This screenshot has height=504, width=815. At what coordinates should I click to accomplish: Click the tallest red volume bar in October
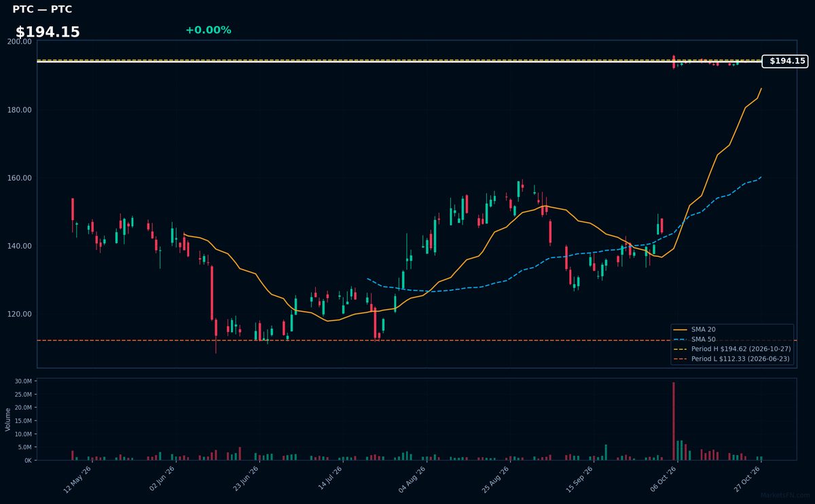[x=674, y=421]
